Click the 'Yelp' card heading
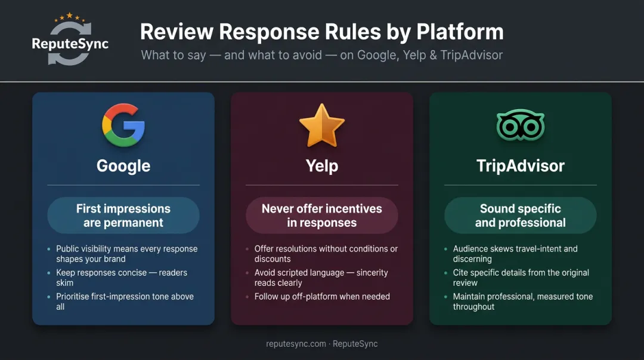The width and height of the screenshot is (644, 360). point(322,166)
